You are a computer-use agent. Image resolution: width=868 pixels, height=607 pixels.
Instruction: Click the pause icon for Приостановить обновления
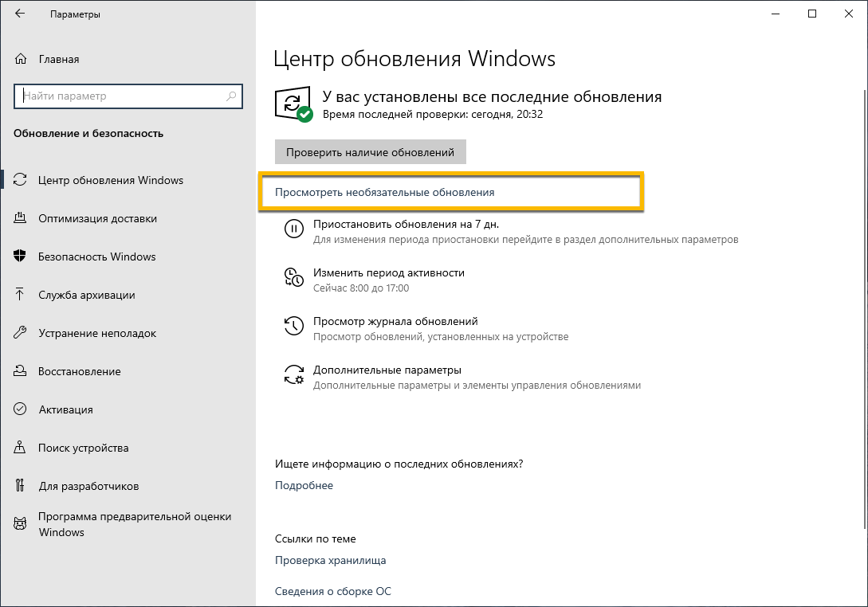pyautogui.click(x=293, y=229)
